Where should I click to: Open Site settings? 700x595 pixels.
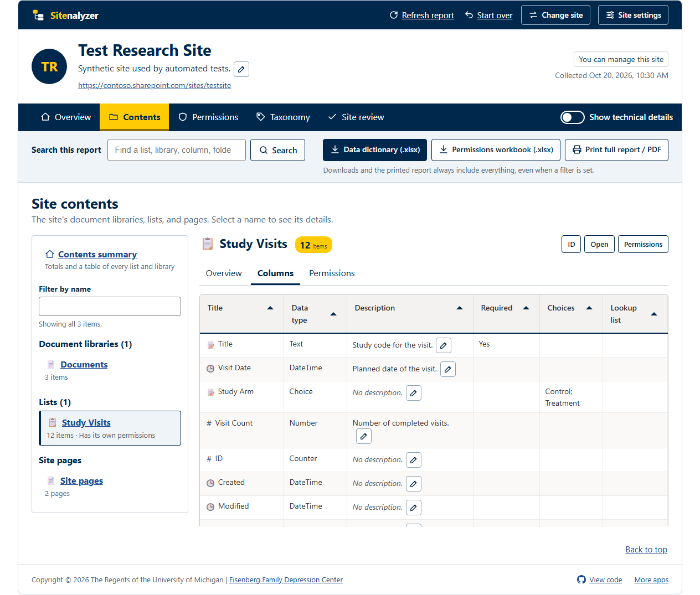(x=633, y=15)
